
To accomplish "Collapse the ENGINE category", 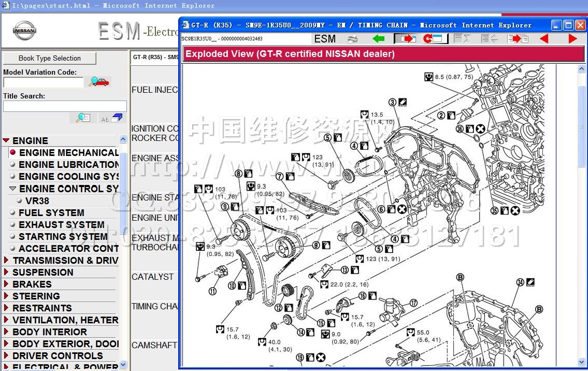I will click(6, 140).
